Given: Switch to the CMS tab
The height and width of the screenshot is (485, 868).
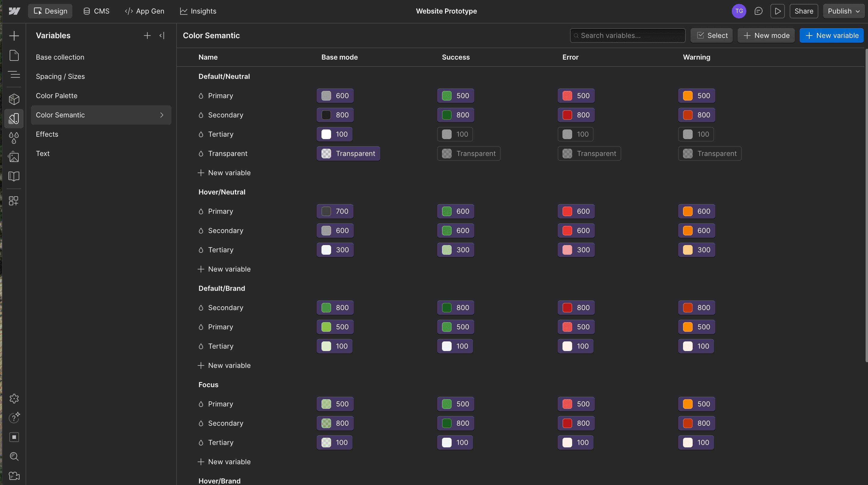Looking at the screenshot, I should click(x=96, y=11).
